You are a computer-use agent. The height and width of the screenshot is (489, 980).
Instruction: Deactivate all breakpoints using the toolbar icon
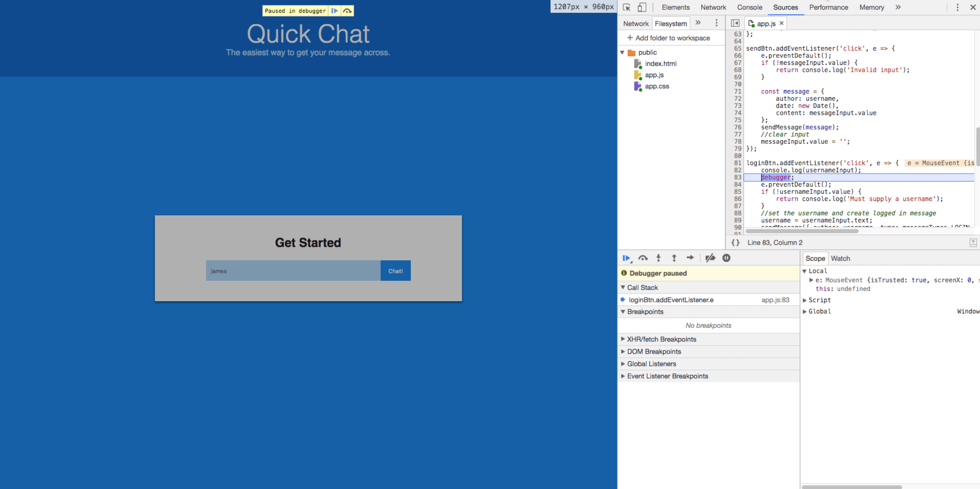point(710,257)
